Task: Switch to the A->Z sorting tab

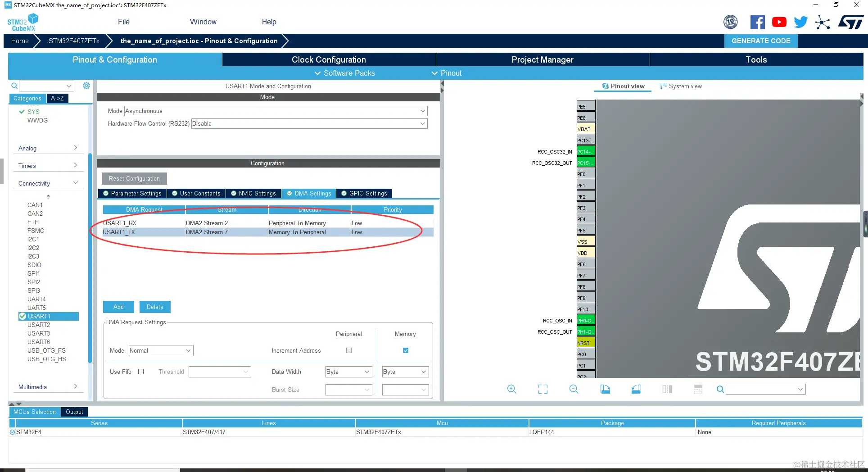Action: [57, 98]
